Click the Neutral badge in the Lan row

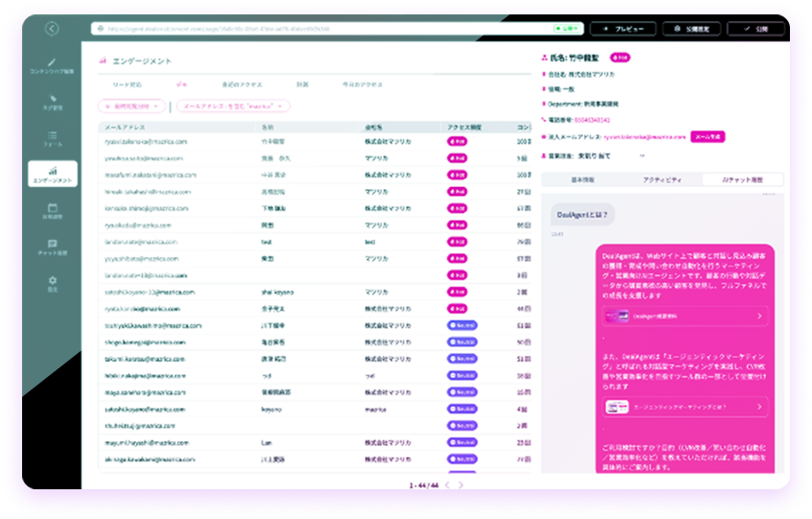coord(462,442)
